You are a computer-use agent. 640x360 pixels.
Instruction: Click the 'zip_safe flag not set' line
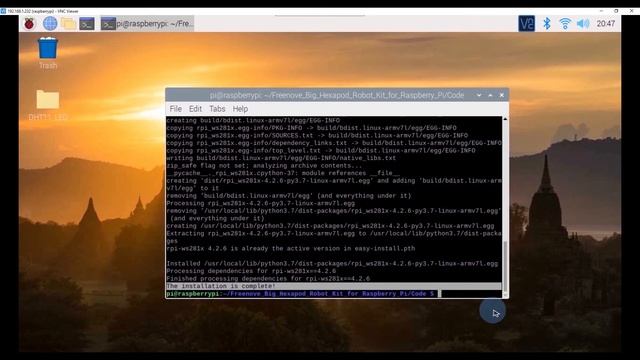[264, 166]
